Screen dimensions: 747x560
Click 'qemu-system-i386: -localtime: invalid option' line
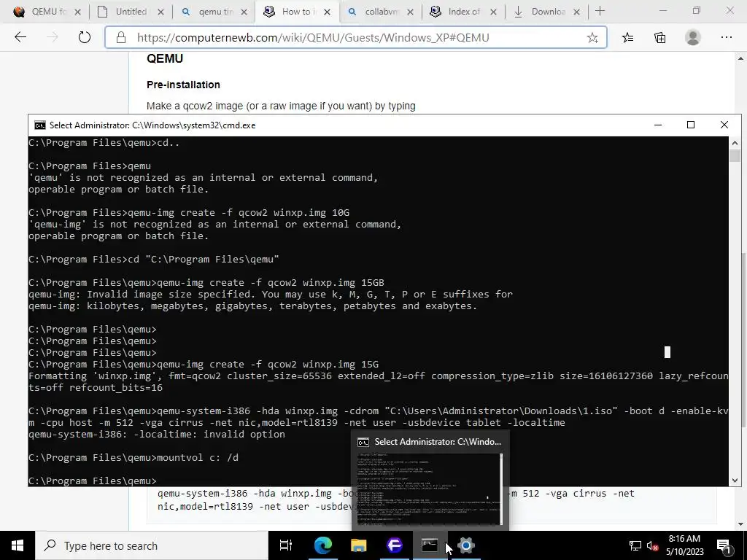(157, 435)
